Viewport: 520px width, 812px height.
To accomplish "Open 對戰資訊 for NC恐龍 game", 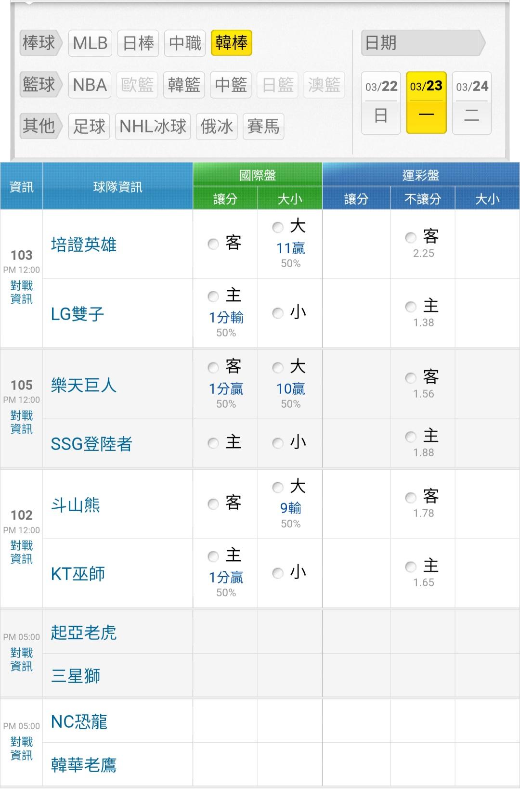I will click(x=22, y=748).
